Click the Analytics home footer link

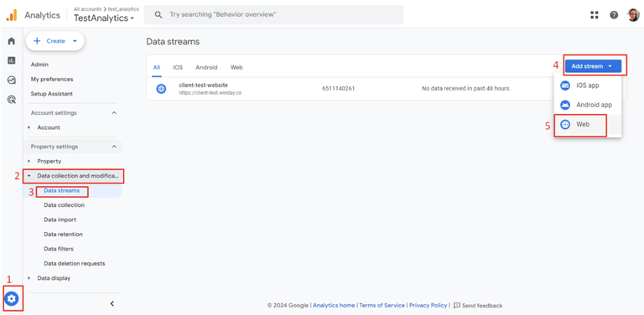click(x=334, y=306)
